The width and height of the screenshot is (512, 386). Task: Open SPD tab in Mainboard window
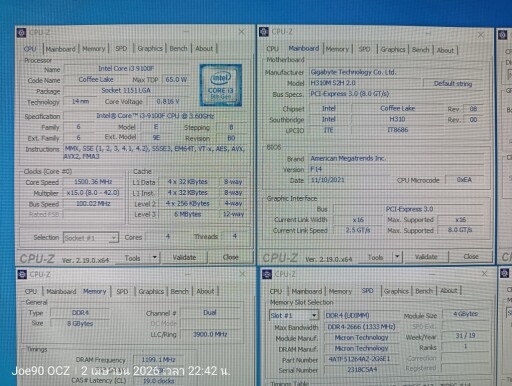pyautogui.click(x=364, y=49)
